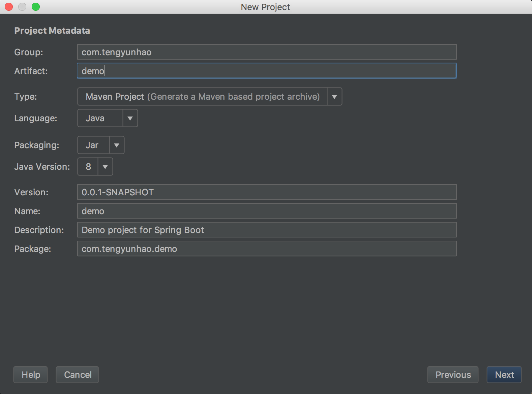Expand the Language dropdown arrow
This screenshot has width=532, height=394.
coord(130,119)
